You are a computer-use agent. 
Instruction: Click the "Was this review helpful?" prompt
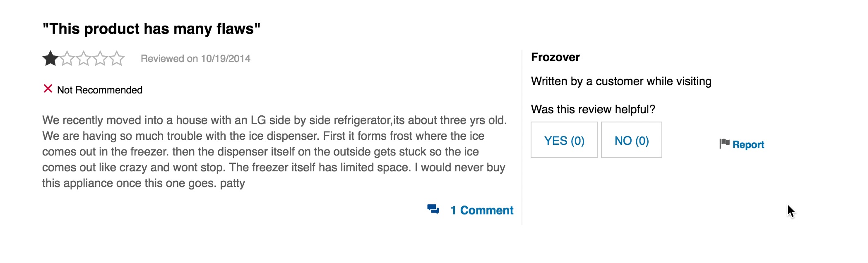(593, 110)
